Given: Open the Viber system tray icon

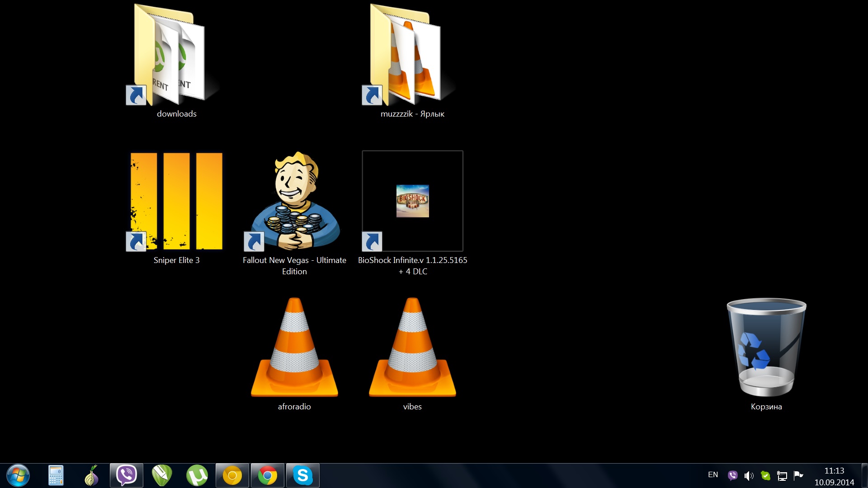Looking at the screenshot, I should [x=733, y=475].
